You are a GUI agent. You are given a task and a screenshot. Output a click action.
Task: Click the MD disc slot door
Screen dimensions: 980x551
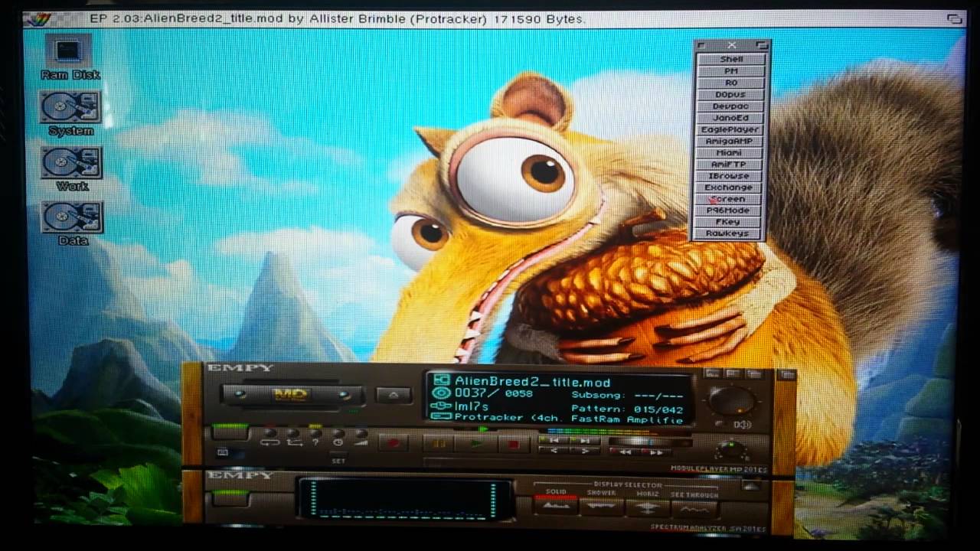292,395
